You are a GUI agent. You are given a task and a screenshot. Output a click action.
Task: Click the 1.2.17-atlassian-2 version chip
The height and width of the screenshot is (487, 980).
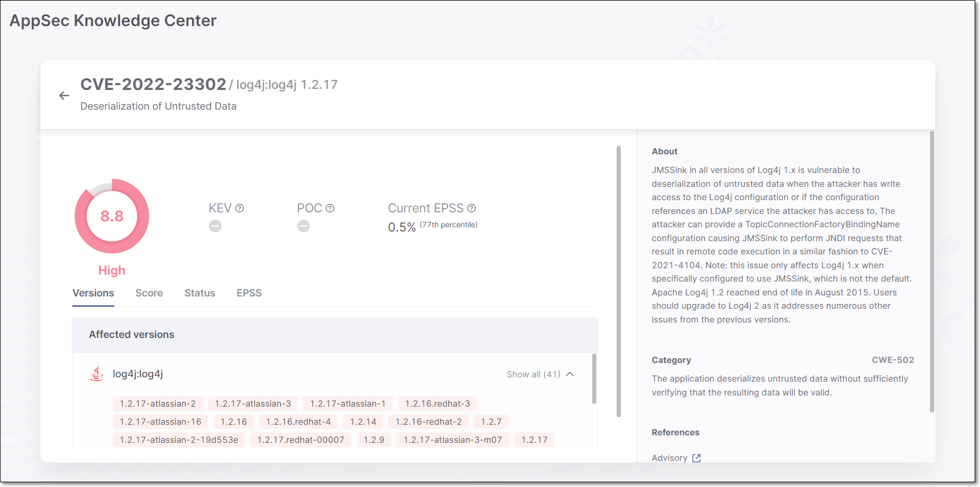(x=157, y=404)
